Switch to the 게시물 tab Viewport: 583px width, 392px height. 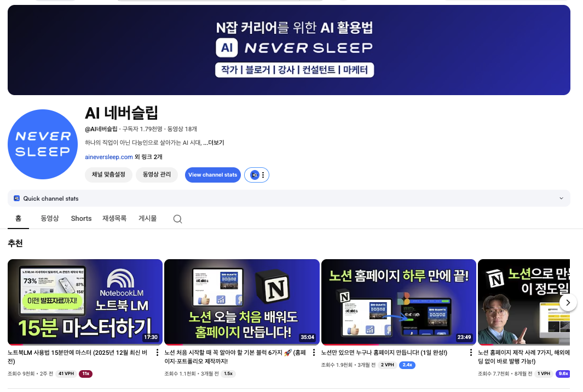pyautogui.click(x=147, y=218)
